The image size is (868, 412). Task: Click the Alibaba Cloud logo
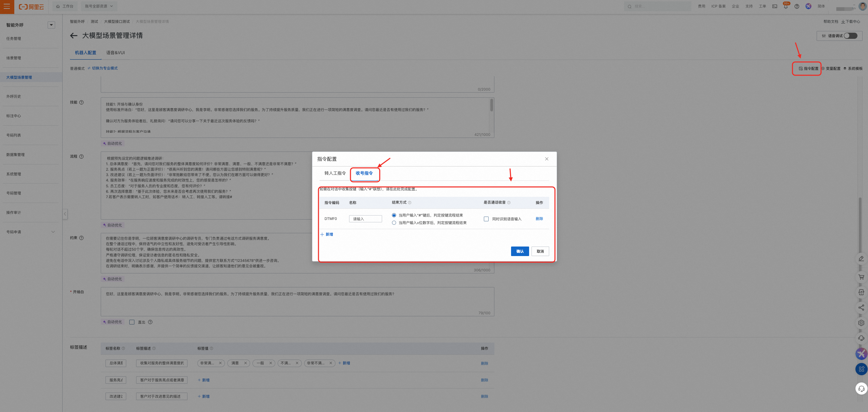coord(31,7)
